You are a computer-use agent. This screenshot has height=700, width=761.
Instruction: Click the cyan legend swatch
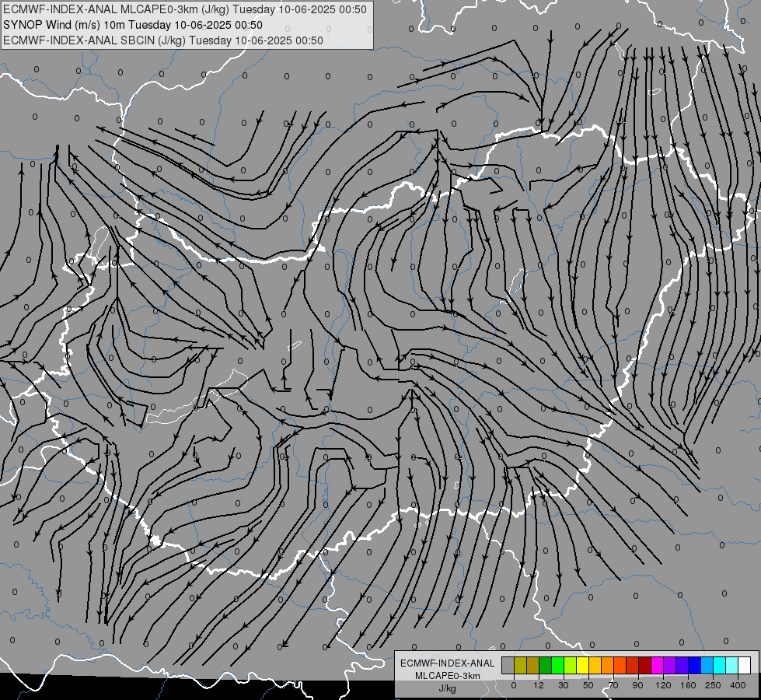point(719,666)
